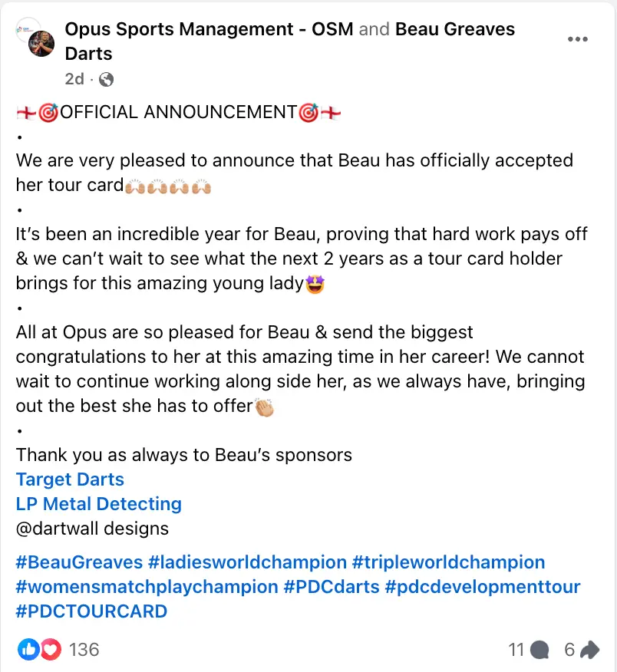Click the #pdcdevelopmenttour hashtag
Screen dimensions: 617x672
tap(483, 587)
